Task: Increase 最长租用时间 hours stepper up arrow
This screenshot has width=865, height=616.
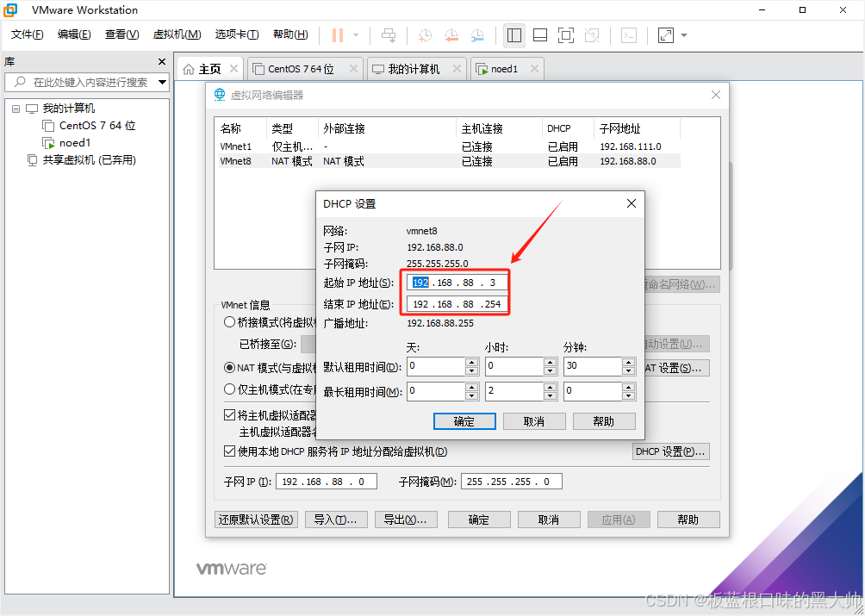Action: tap(550, 388)
